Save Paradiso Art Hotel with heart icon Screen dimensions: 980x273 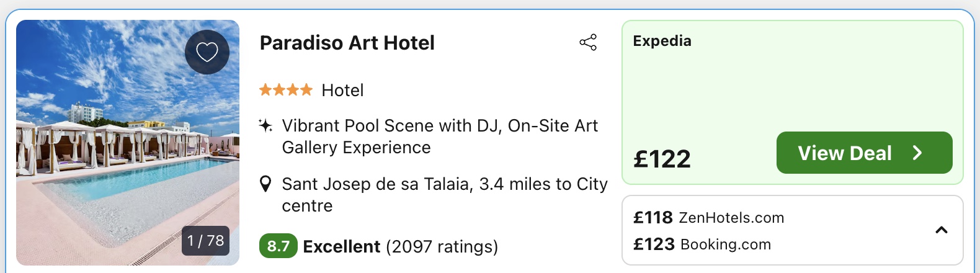[207, 52]
